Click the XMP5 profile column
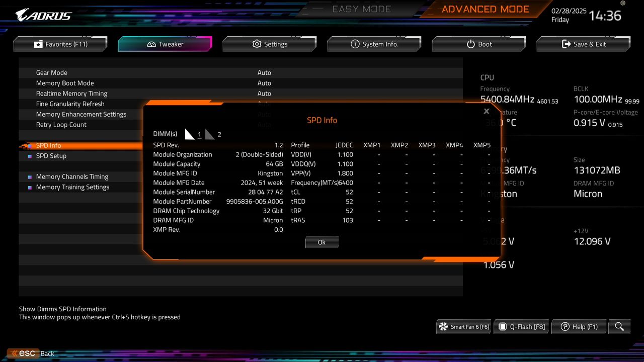 point(482,145)
